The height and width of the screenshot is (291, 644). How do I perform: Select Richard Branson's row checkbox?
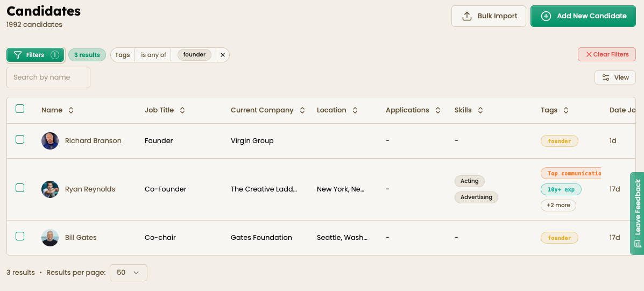coord(20,140)
